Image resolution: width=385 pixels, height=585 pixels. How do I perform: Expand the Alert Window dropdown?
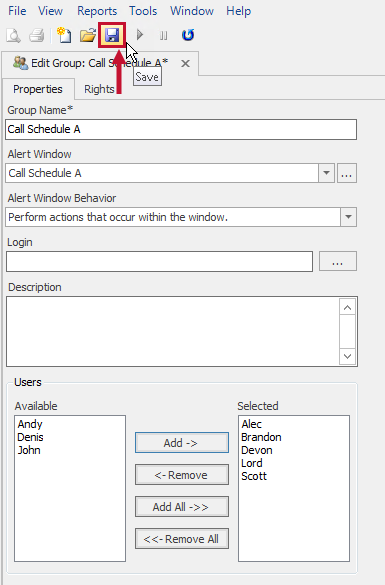pos(326,173)
